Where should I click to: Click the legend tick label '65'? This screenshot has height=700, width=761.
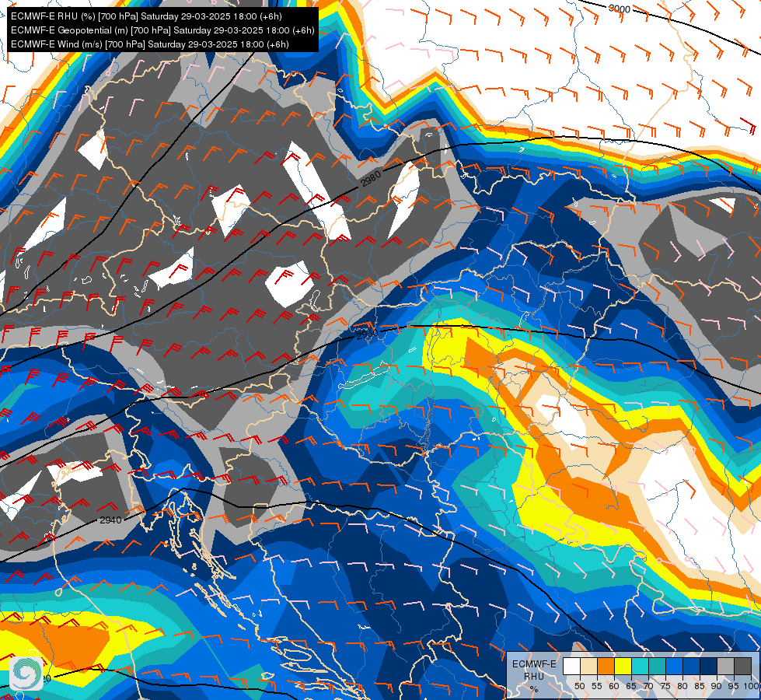tap(631, 686)
